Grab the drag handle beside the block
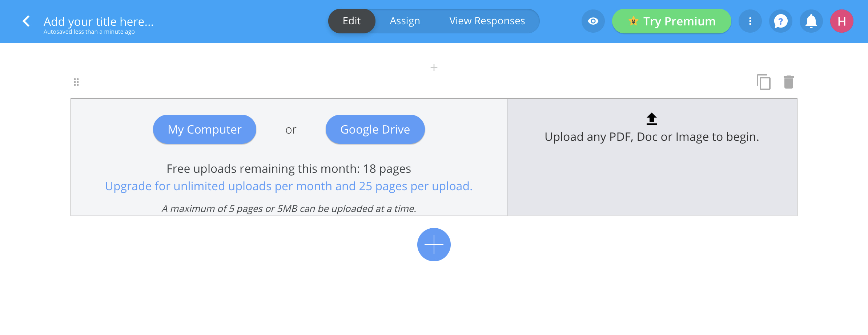This screenshot has width=868, height=335. pos(76,82)
